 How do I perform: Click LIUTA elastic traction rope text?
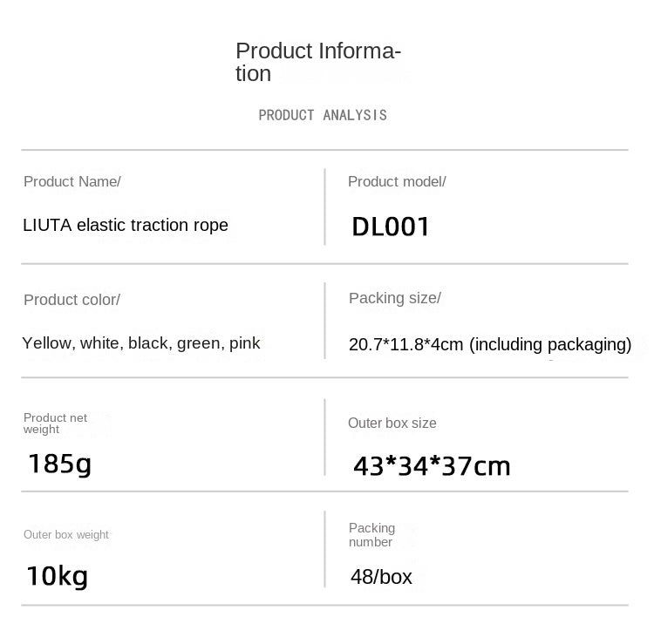tap(126, 225)
